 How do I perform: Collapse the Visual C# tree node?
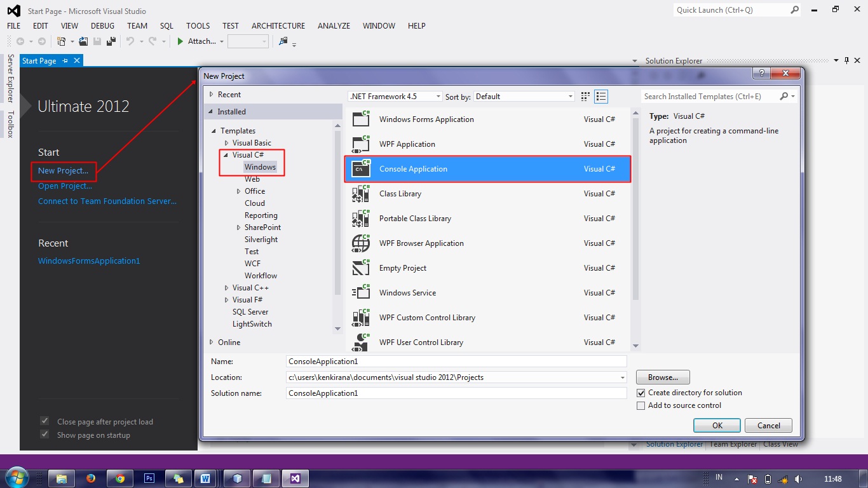coord(226,155)
